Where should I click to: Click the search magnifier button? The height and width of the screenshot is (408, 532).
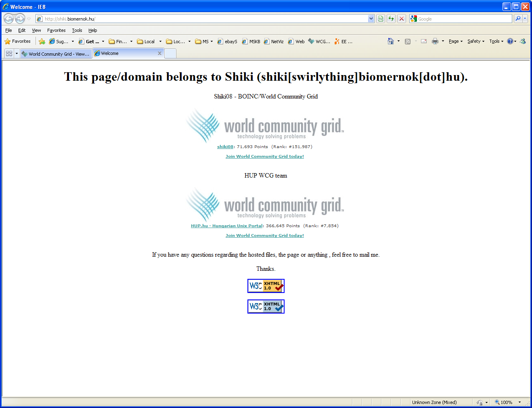click(518, 19)
